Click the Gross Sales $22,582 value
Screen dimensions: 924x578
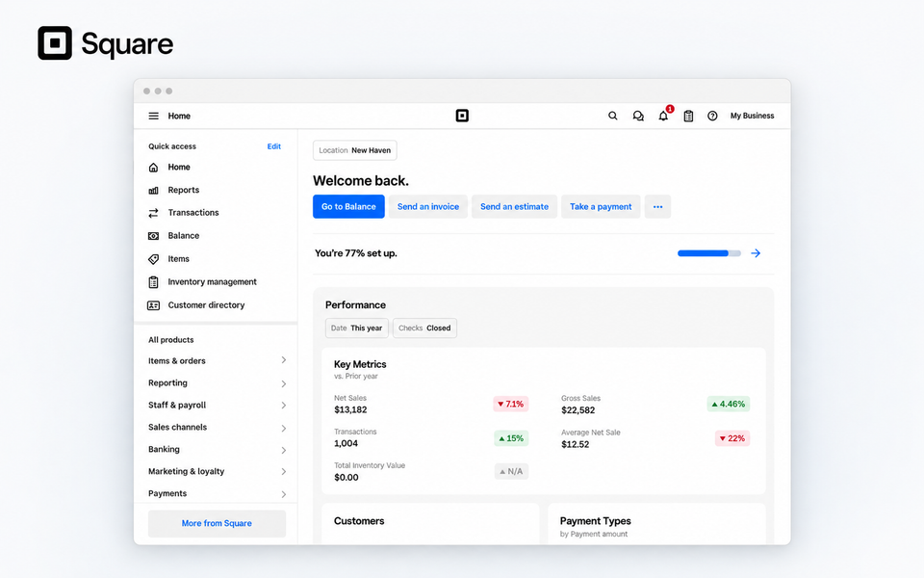(x=578, y=410)
